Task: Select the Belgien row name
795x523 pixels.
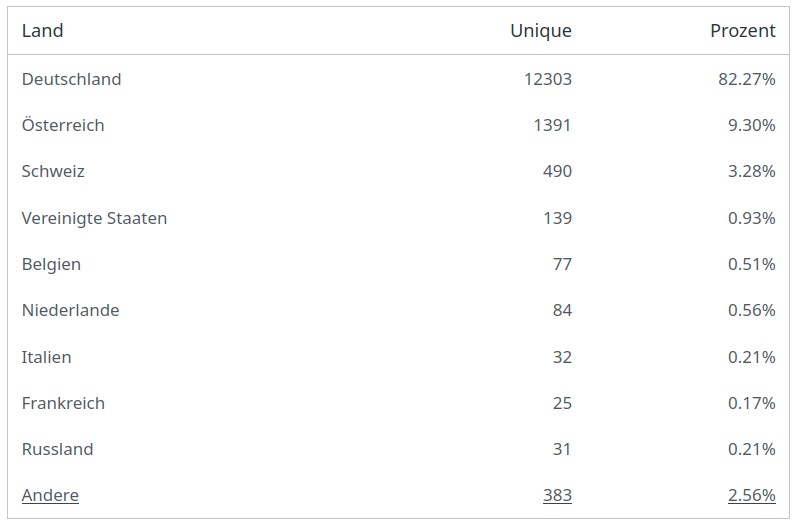Action: click(51, 264)
